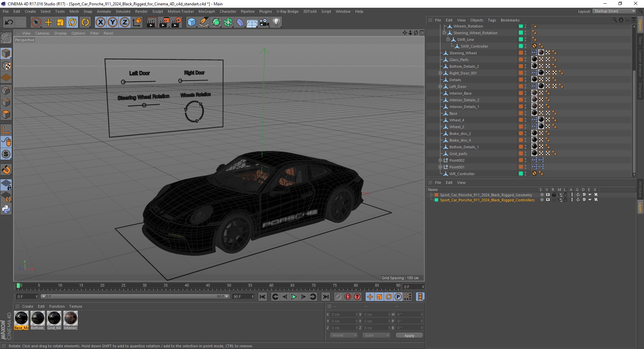Select Texture mode checkered cube icon
This screenshot has width=644, height=349.
tap(6, 66)
